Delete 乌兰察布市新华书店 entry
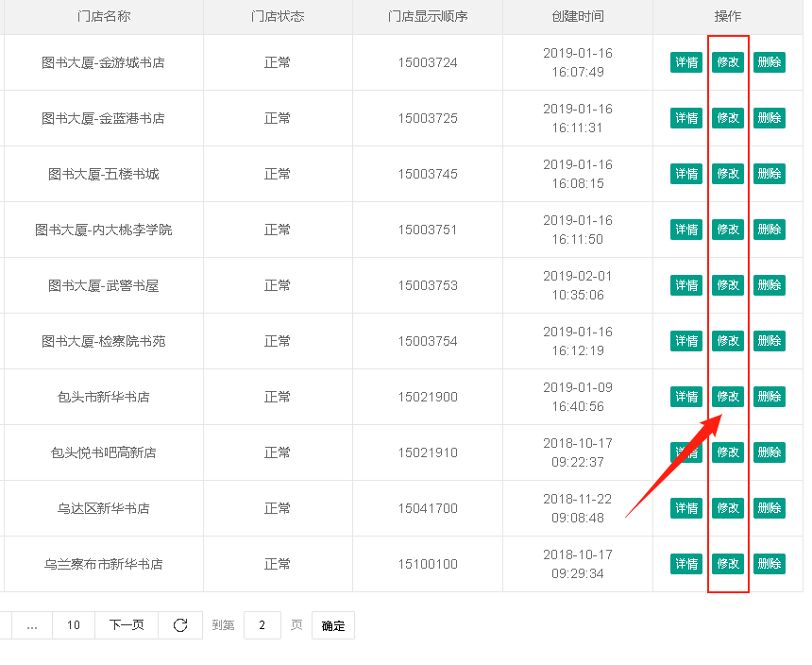The image size is (812, 665). [x=770, y=564]
